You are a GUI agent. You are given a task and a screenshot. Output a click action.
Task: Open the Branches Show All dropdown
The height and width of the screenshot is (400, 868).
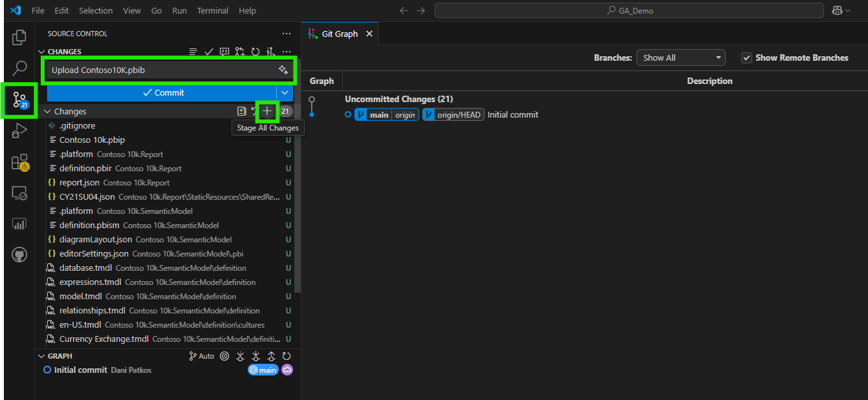click(x=680, y=57)
